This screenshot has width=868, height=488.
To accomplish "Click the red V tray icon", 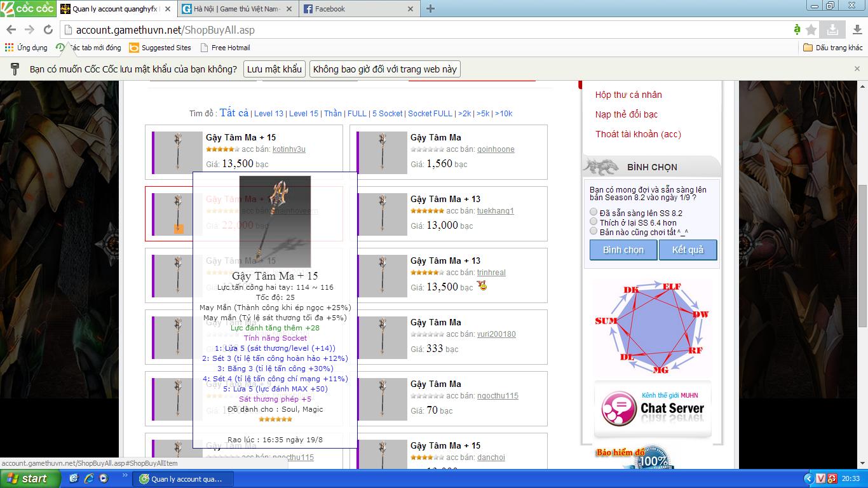I will [820, 478].
